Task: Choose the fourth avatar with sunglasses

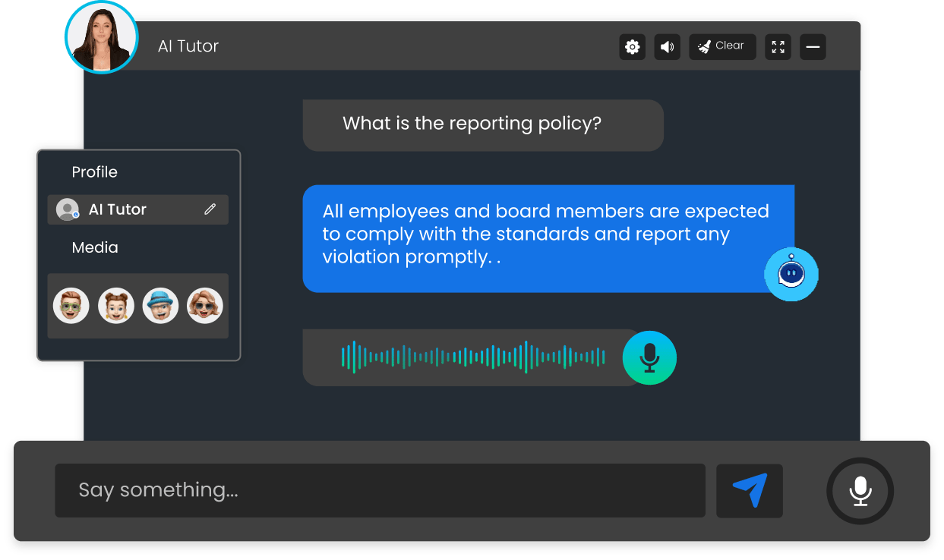Action: click(205, 306)
